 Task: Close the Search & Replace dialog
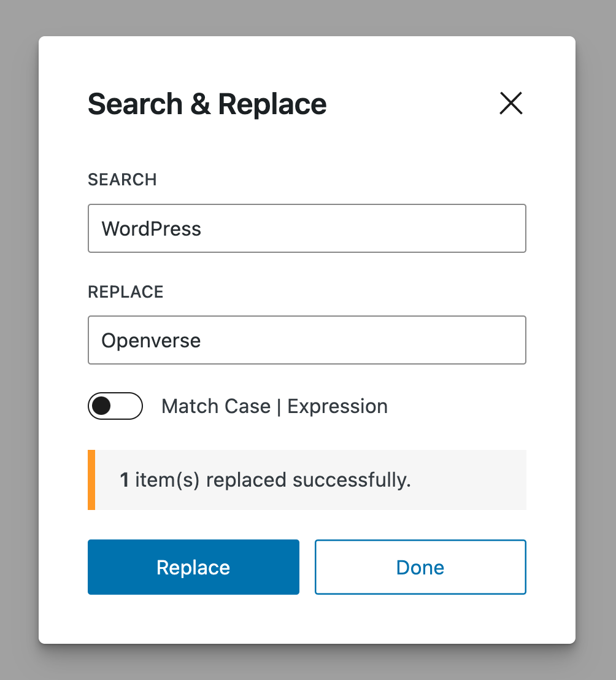pos(510,103)
